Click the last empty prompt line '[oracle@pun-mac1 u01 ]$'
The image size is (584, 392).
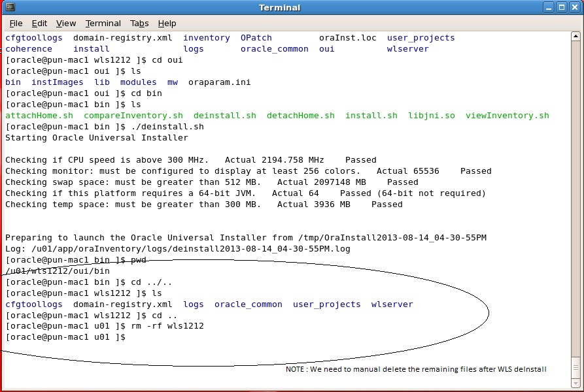65,337
